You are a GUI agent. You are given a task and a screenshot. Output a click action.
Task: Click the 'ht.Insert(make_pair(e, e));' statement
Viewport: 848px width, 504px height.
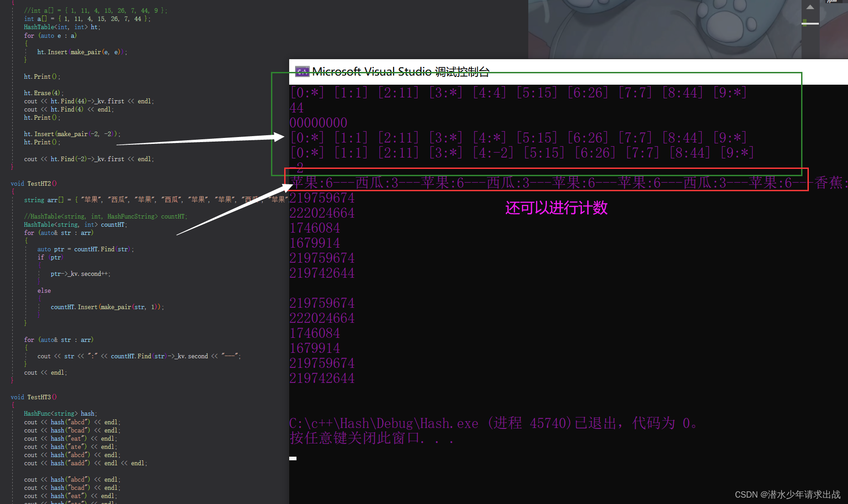coord(82,52)
